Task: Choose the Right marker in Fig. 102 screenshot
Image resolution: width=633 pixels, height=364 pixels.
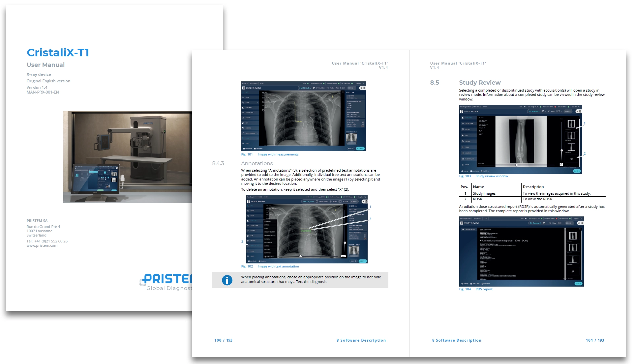Action: pos(255,210)
